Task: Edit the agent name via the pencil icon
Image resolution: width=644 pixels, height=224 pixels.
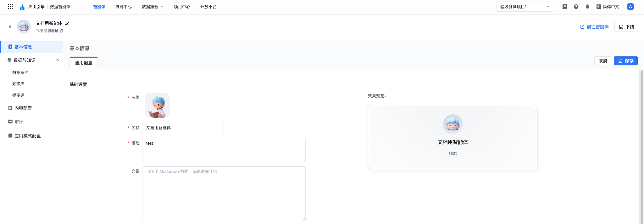Action: point(67,23)
